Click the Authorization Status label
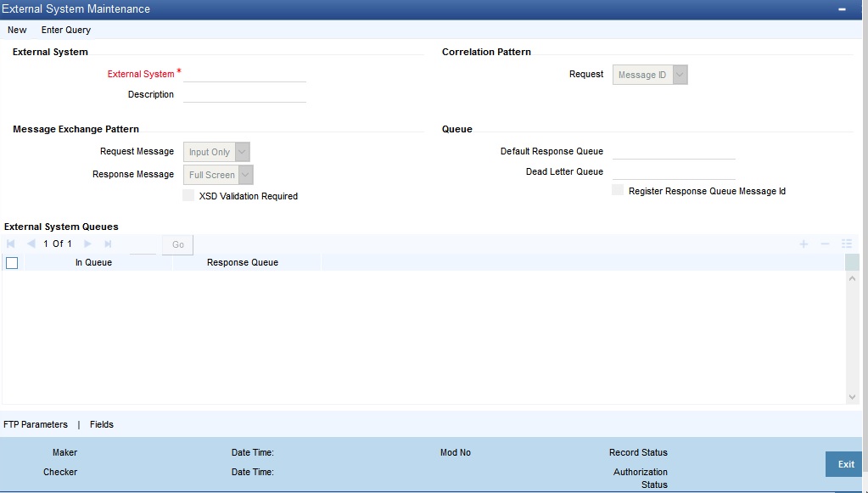The width and height of the screenshot is (868, 493). (641, 478)
